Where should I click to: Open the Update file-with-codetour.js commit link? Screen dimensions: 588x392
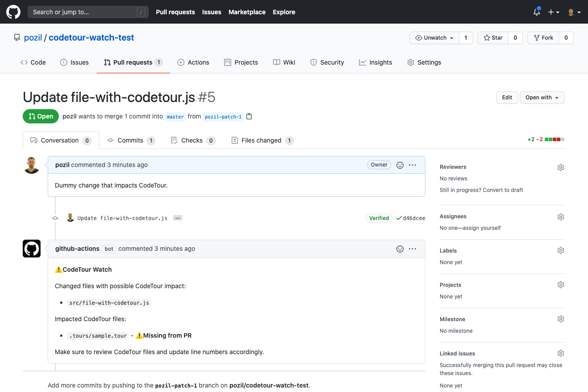(x=122, y=218)
